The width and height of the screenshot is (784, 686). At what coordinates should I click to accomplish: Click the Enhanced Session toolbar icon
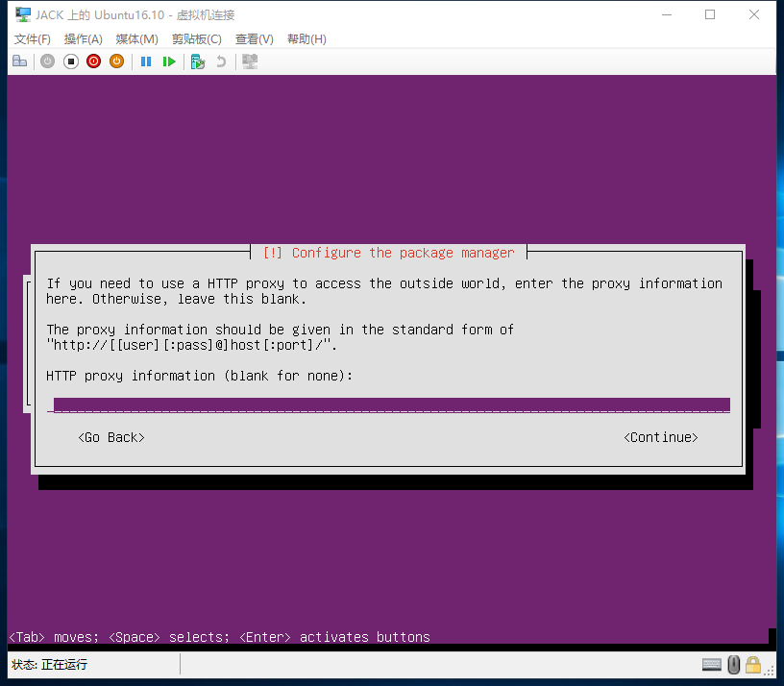[x=250, y=61]
